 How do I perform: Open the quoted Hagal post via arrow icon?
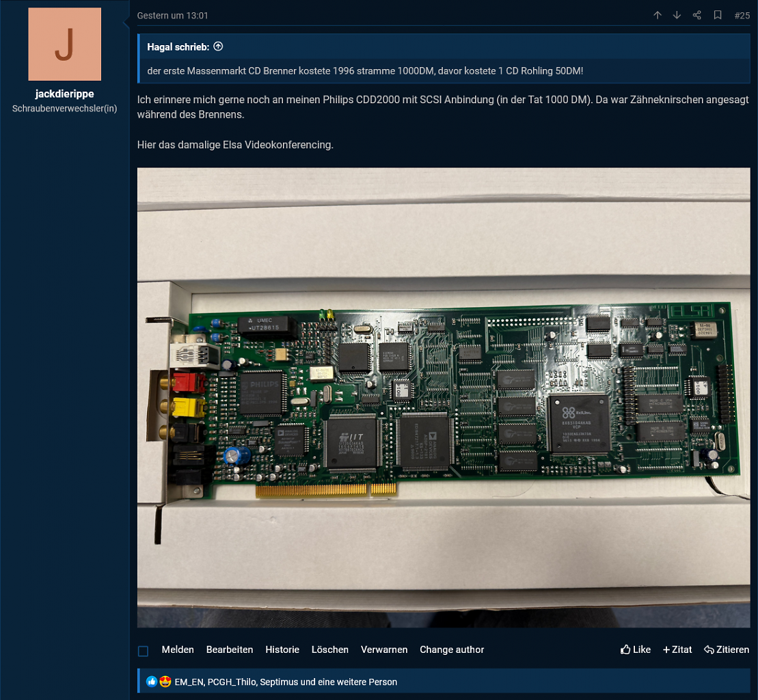[x=218, y=46]
